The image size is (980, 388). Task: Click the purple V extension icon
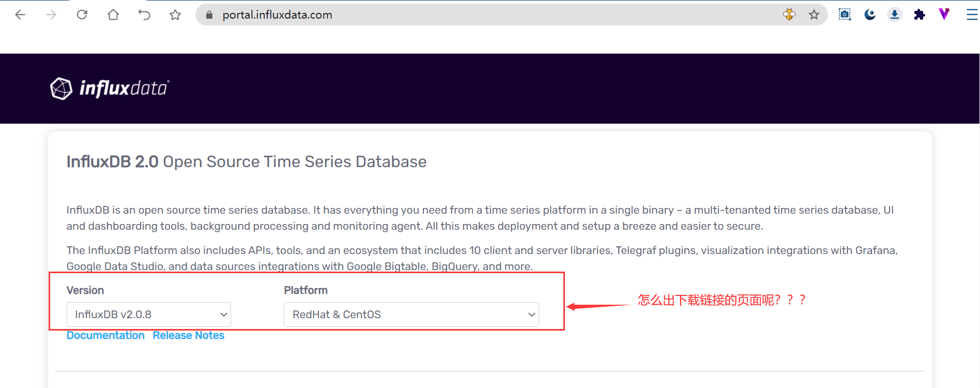coord(944,14)
